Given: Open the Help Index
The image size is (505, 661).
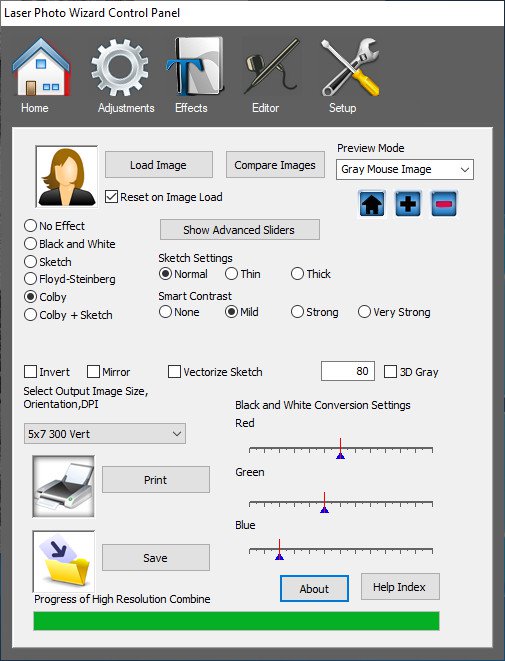Looking at the screenshot, I should click(400, 587).
